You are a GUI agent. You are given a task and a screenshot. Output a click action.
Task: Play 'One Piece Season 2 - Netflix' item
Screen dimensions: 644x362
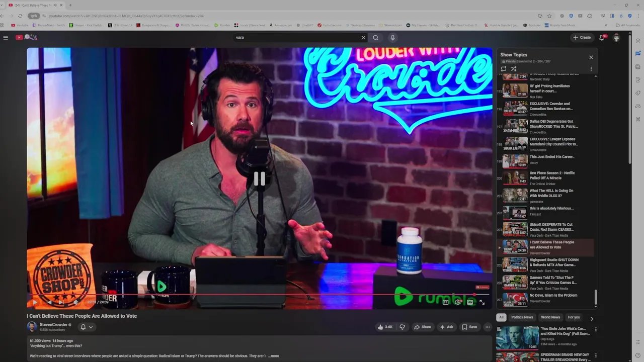point(546,178)
